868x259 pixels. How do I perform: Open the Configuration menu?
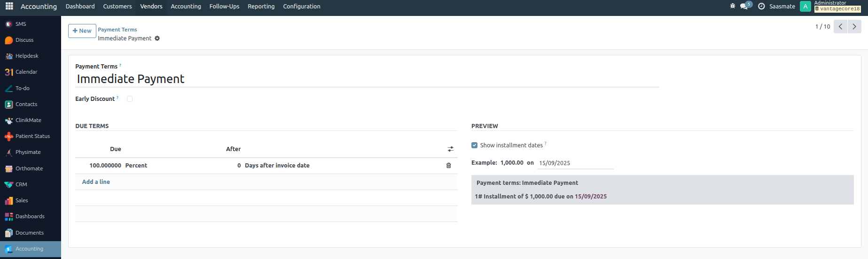301,7
